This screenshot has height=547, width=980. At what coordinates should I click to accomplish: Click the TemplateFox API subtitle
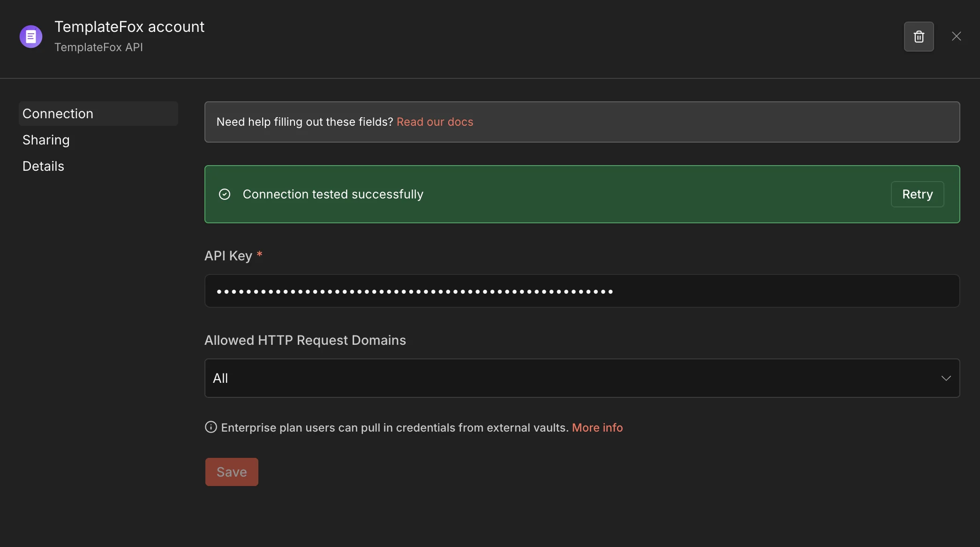tap(98, 47)
